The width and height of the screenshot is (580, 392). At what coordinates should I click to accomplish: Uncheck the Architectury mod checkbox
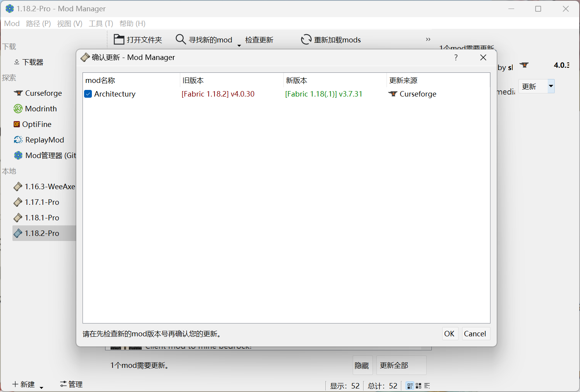(88, 94)
